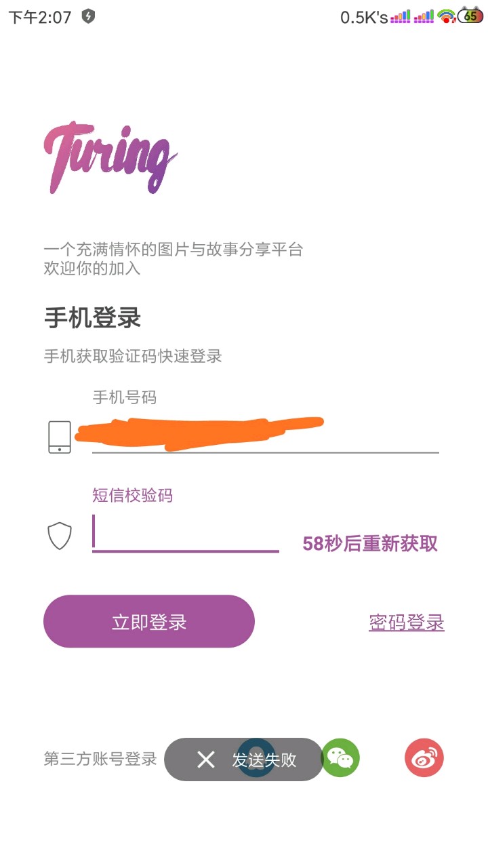Tap the battery indicator in the status bar
The width and height of the screenshot is (488, 868).
point(470,16)
